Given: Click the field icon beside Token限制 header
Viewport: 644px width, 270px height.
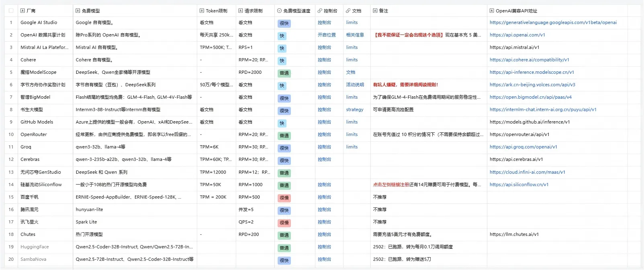Looking at the screenshot, I should click(202, 11).
